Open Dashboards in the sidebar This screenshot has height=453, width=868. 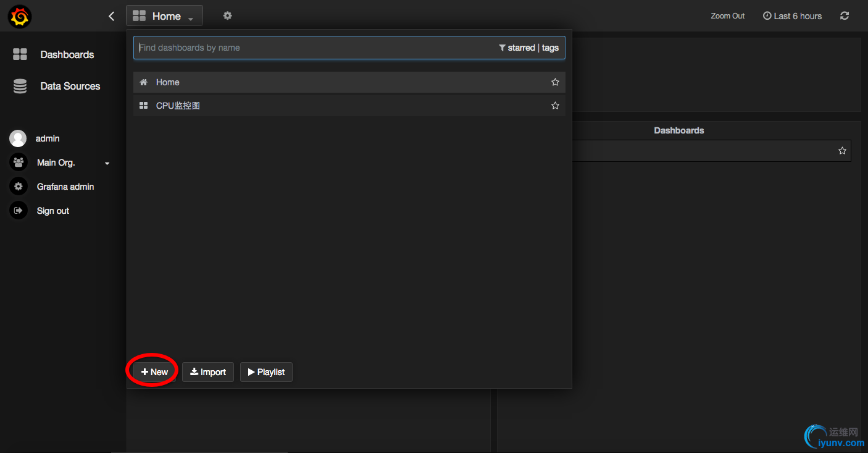coord(54,54)
